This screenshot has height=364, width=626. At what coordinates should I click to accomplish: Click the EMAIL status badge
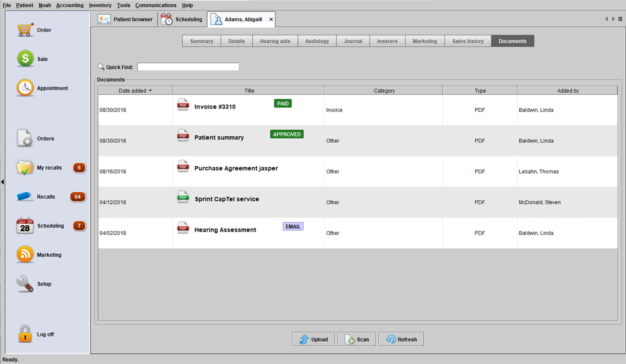click(293, 227)
